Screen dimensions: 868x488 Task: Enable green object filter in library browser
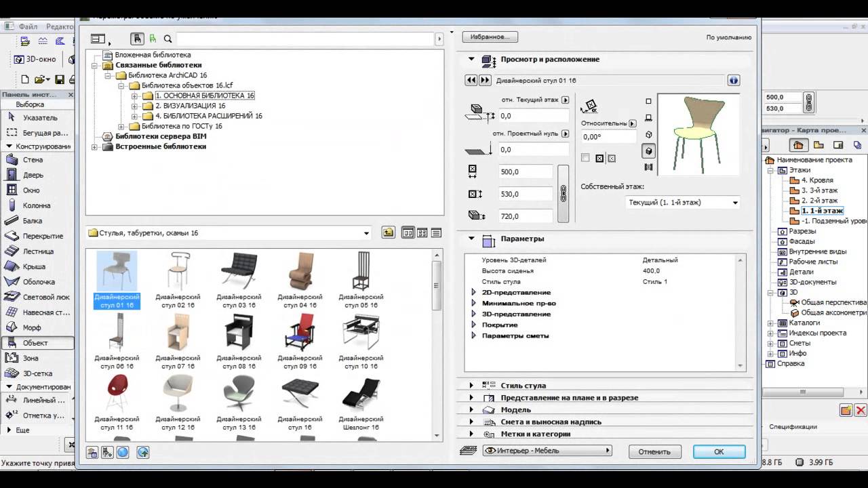pos(153,39)
